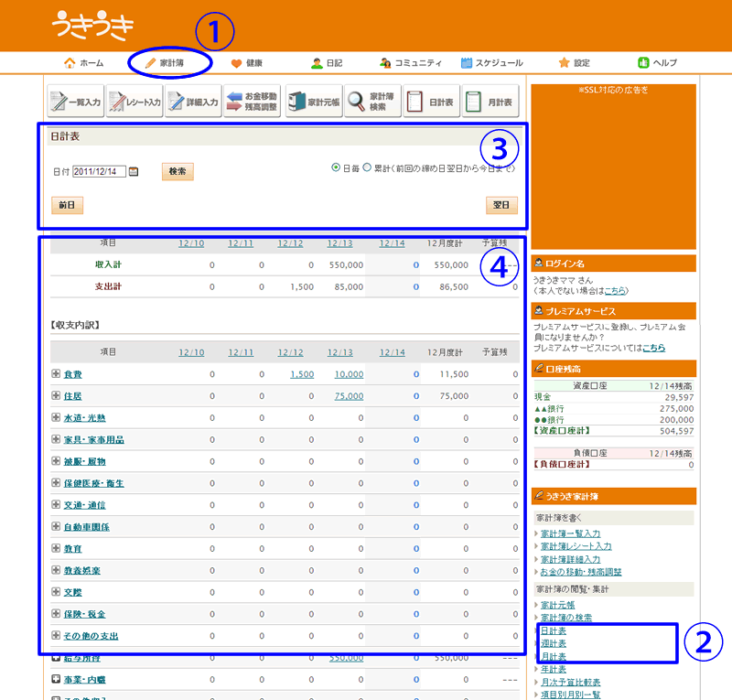This screenshot has height=700, width=732.
Task: Click the calendar icon beside date field
Action: coord(134,171)
